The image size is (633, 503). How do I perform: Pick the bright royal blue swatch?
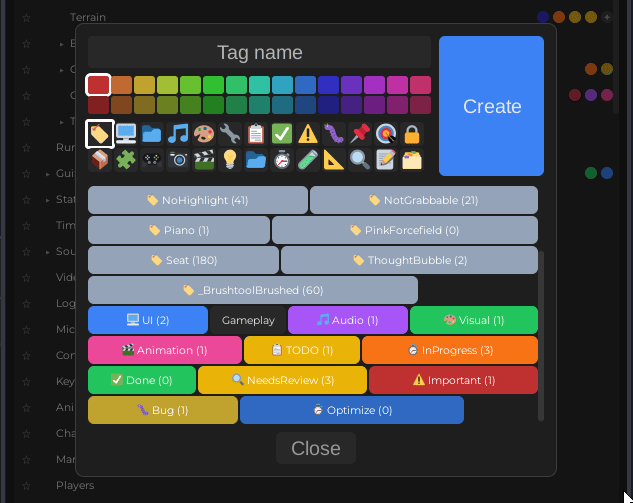328,85
